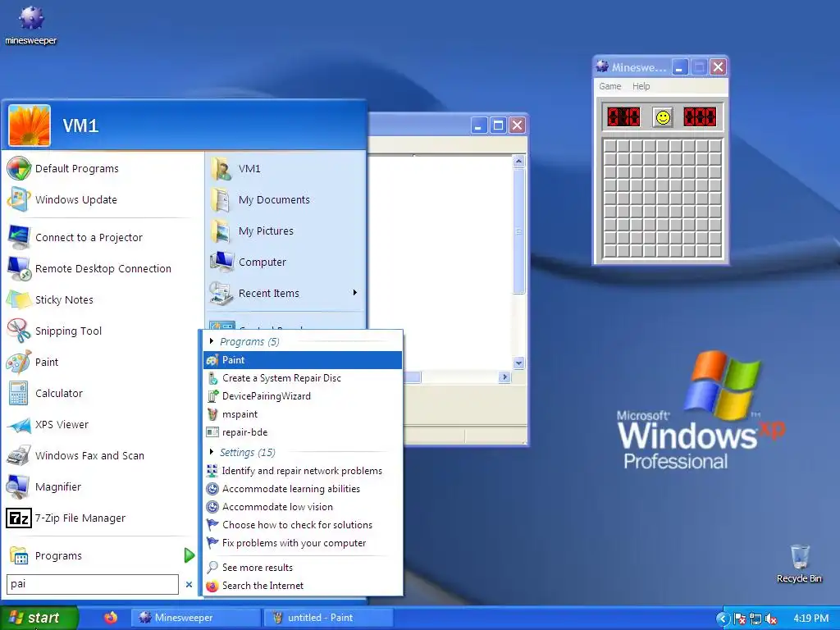Image resolution: width=840 pixels, height=630 pixels.
Task: Click the Computer icon in start menu
Action: 221,262
